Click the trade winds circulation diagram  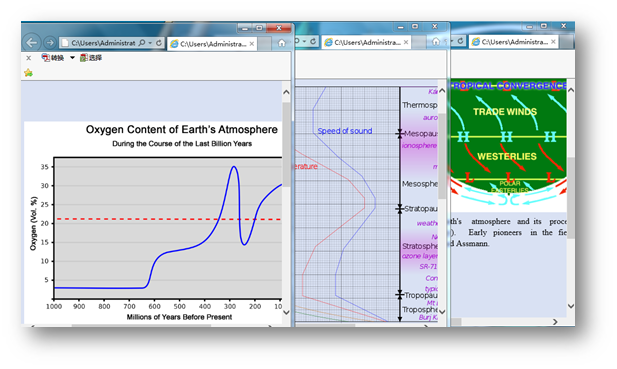coord(508,145)
